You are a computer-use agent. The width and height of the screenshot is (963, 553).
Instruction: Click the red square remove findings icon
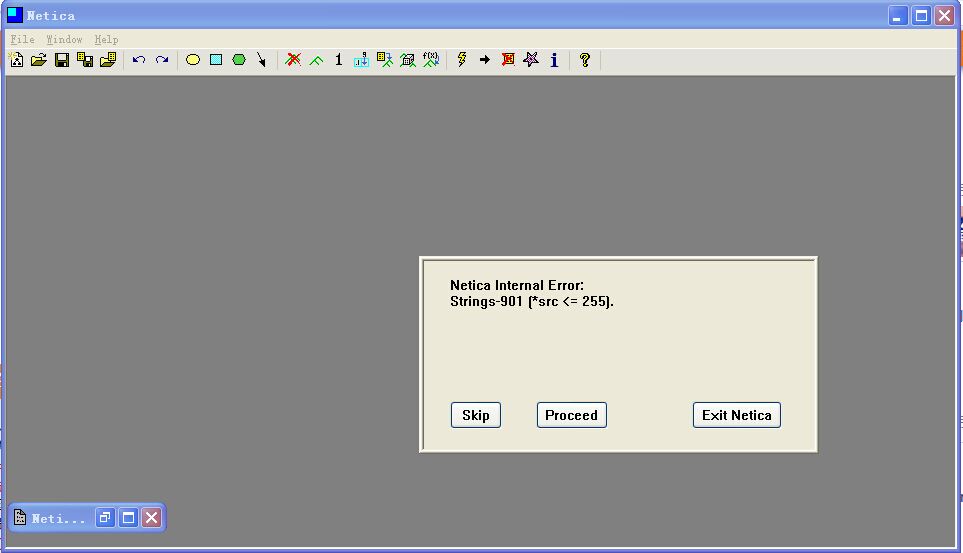[x=508, y=60]
